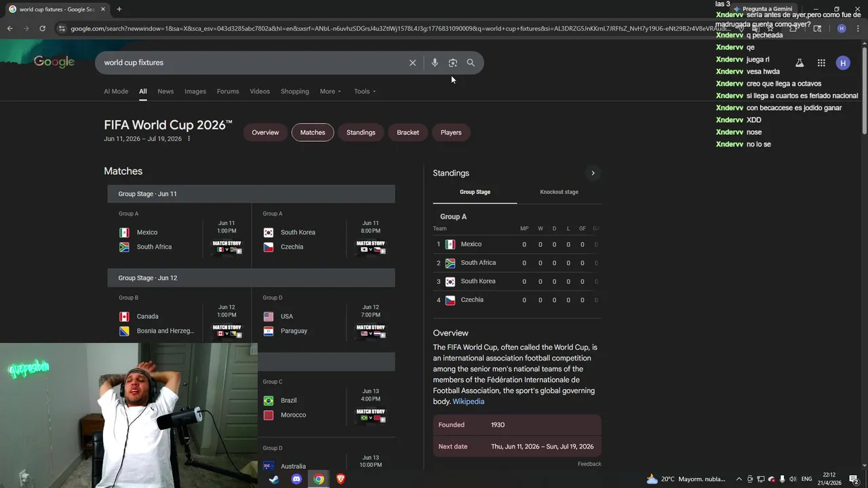
Task: Expand the More search filters dropdown
Action: click(330, 91)
